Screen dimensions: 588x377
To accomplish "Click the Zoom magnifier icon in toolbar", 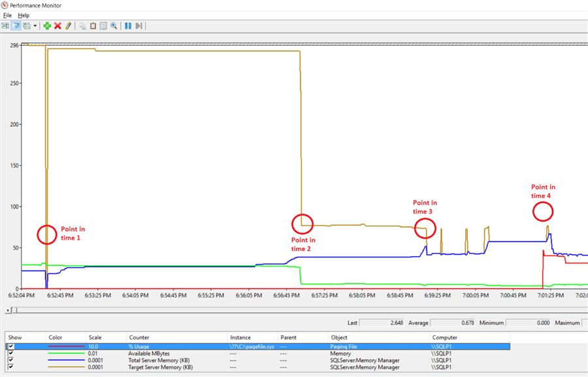I will pos(114,25).
